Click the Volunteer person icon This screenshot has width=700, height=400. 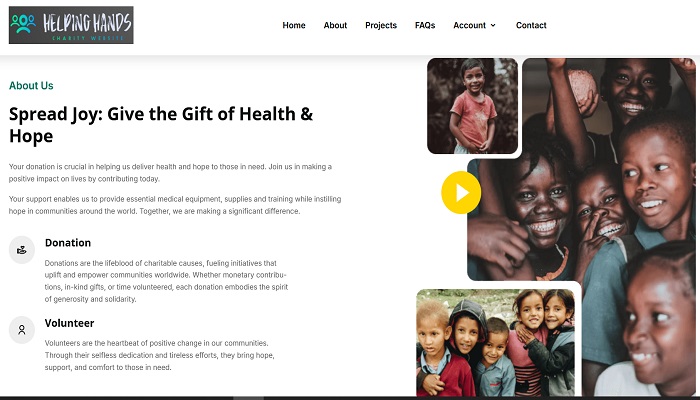pyautogui.click(x=22, y=330)
